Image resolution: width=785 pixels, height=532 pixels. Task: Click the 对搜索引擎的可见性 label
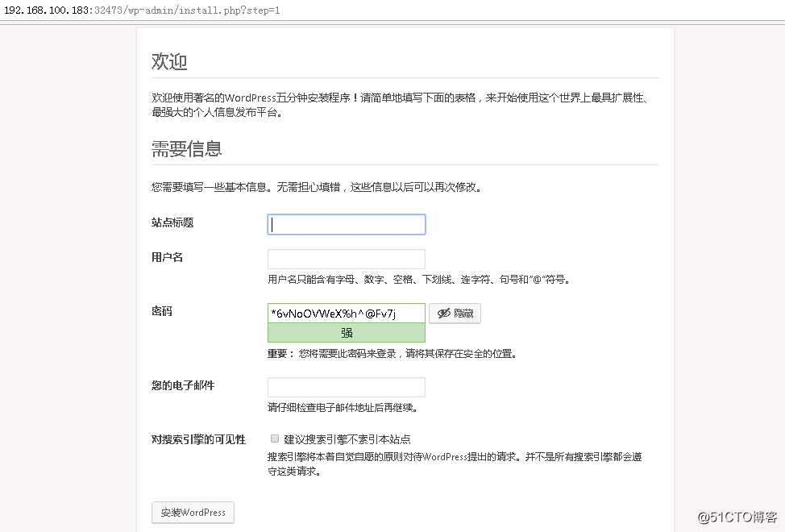(x=198, y=439)
